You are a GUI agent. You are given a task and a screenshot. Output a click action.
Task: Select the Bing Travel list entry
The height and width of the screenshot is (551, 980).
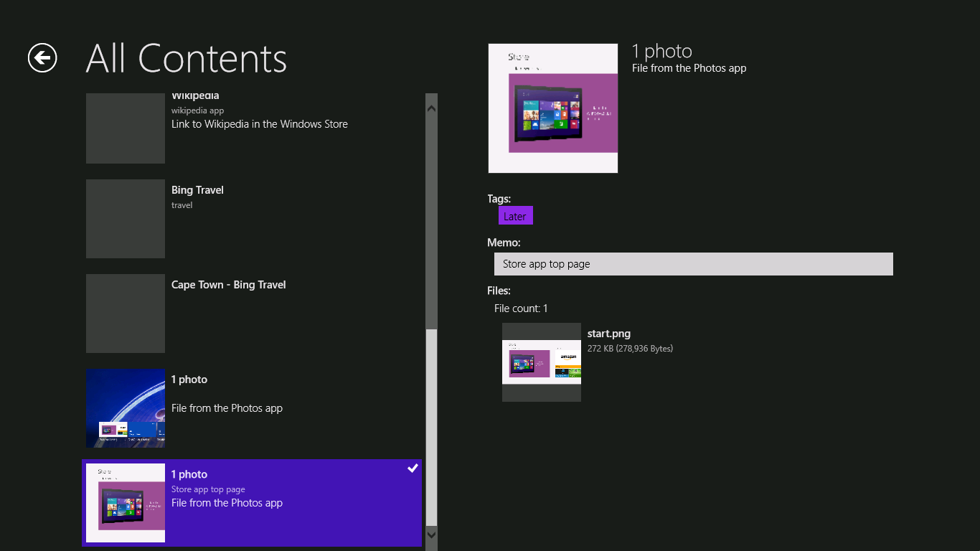point(197,190)
